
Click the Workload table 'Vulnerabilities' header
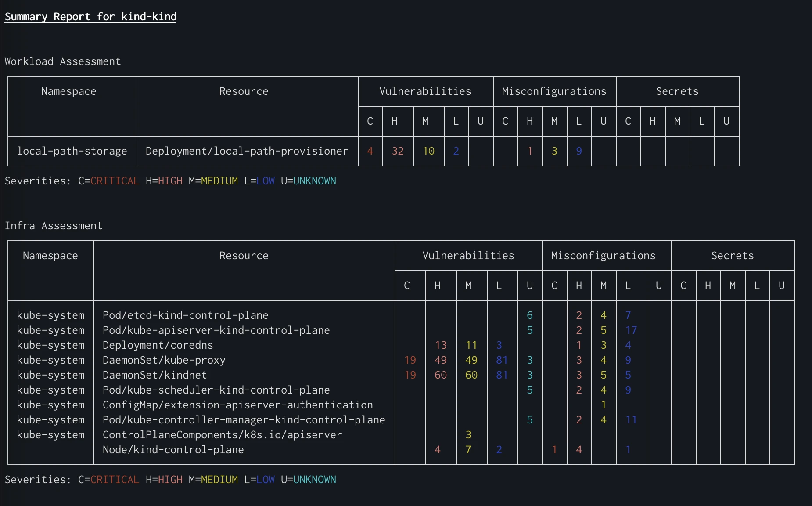click(x=425, y=91)
